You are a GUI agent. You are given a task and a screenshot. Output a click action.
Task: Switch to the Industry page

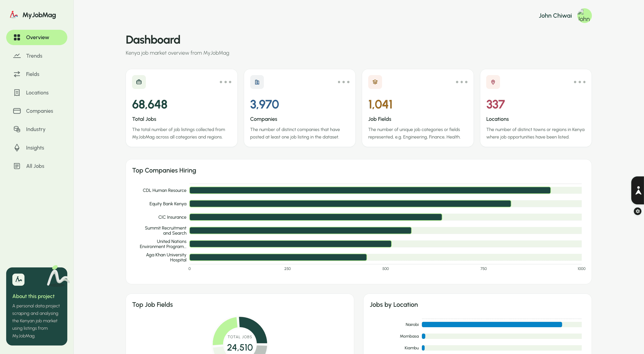tap(37, 129)
